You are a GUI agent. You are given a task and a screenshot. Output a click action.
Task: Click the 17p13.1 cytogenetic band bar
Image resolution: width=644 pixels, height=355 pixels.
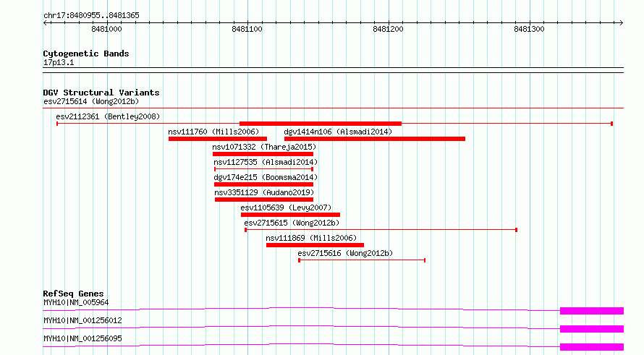334,70
